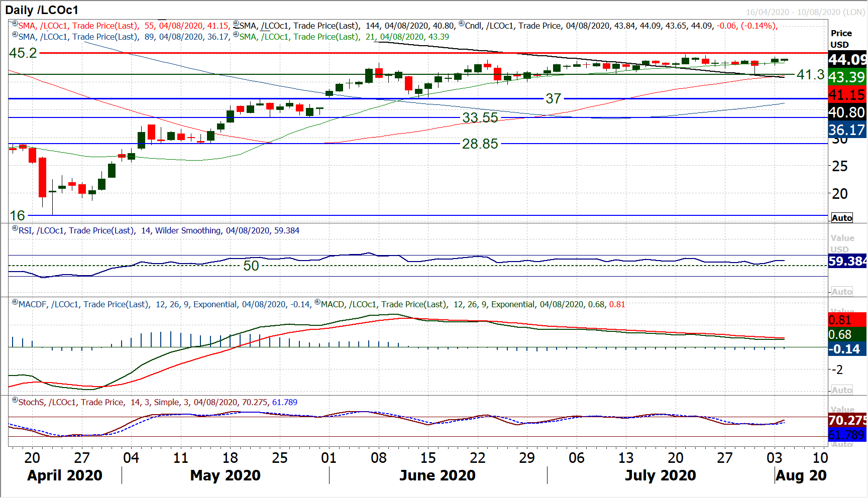This screenshot has width=868, height=498.
Task: Click the Auto button in MACD panel
Action: click(x=842, y=390)
